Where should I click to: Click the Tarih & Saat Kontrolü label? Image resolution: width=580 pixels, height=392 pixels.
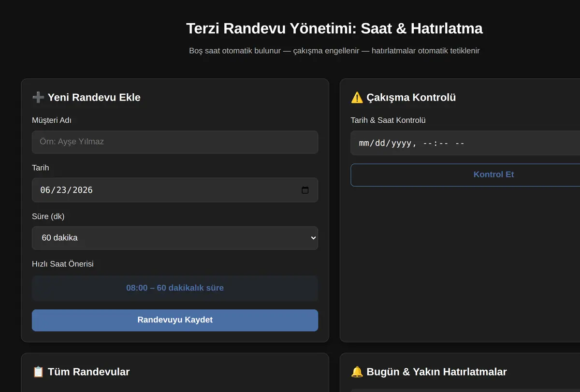pos(388,120)
